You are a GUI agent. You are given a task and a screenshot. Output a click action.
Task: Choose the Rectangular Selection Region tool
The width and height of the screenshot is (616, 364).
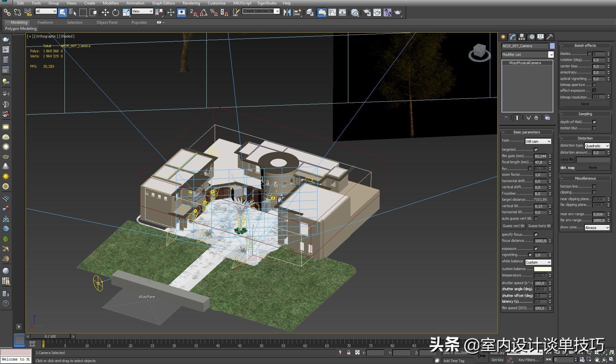83,13
